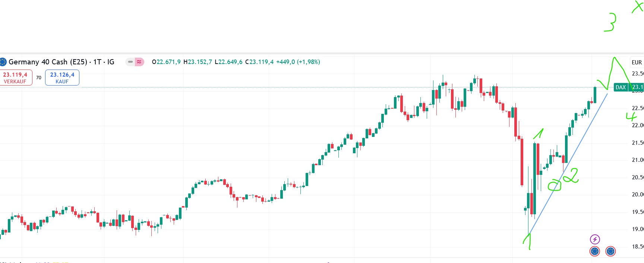Click the purple lightning event icon
The image size is (644, 263).
(x=595, y=239)
